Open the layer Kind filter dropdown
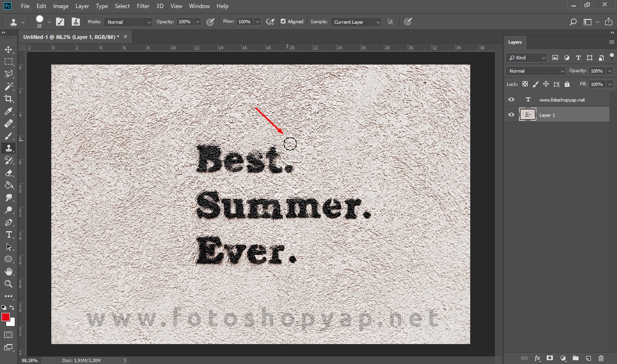The width and height of the screenshot is (617, 364). (x=527, y=57)
